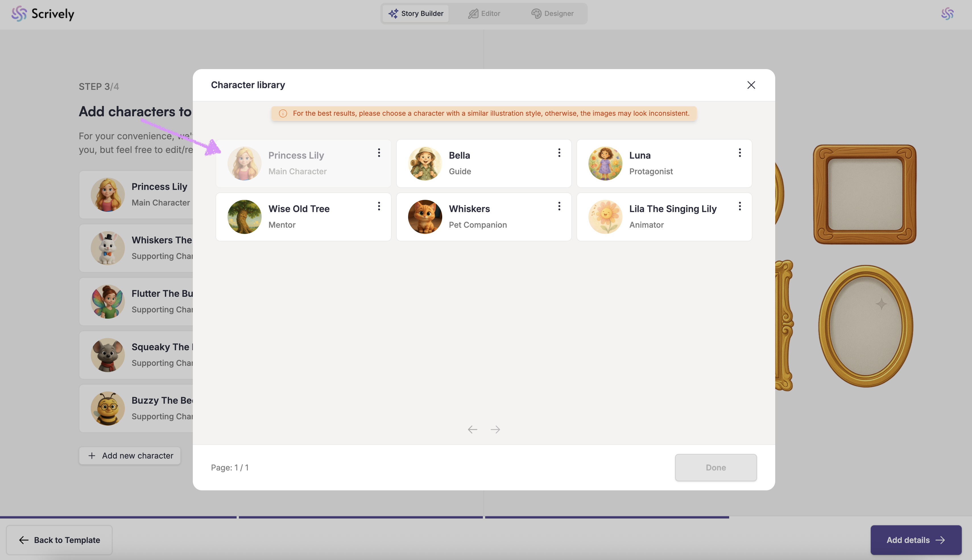Viewport: 972px width, 560px height.
Task: Switch to the Editor tab
Action: (484, 13)
